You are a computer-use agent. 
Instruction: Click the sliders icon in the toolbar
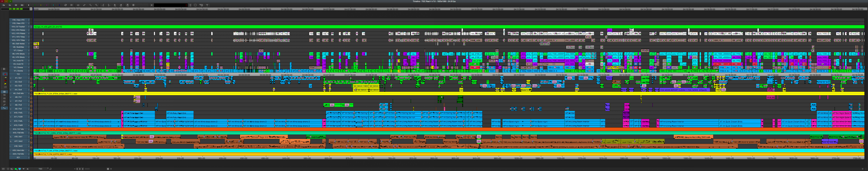point(78,5)
